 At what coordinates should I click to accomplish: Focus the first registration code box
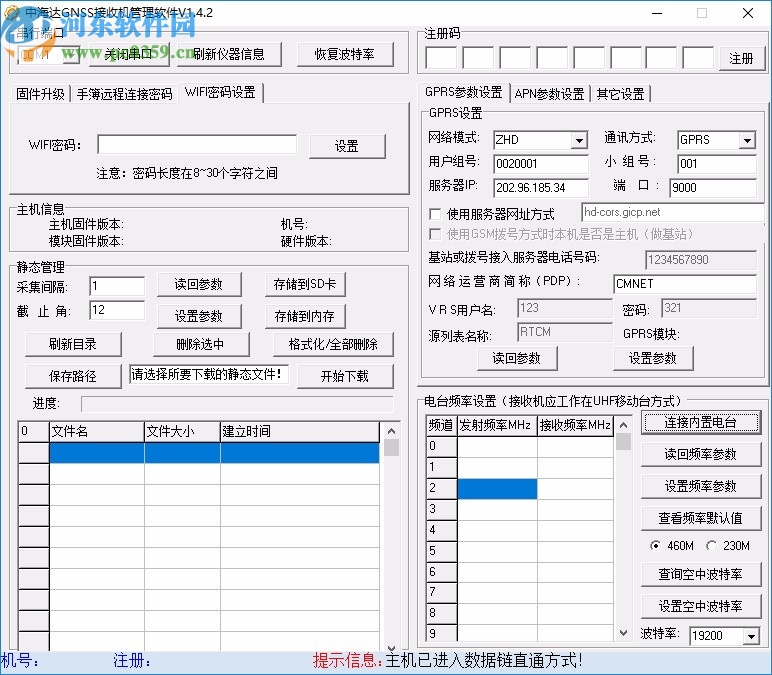pos(441,58)
